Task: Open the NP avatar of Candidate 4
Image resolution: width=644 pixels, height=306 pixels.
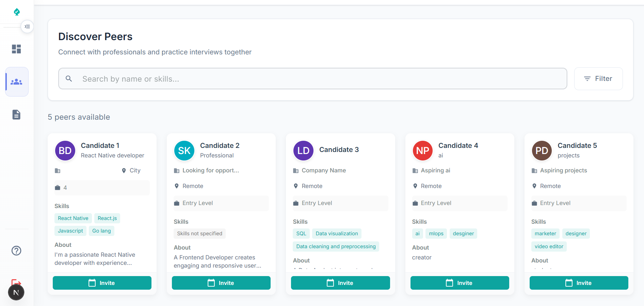Action: coord(422,151)
